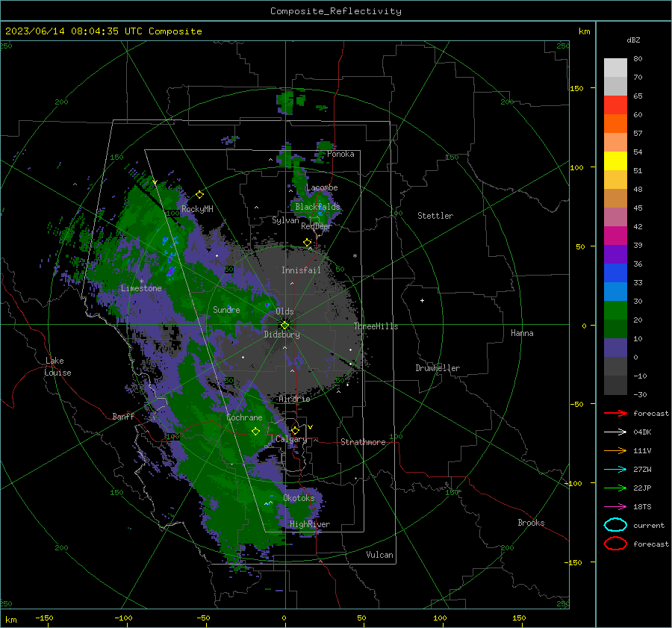Select the light blue 33-30 dBZ swatch

pyautogui.click(x=615, y=292)
